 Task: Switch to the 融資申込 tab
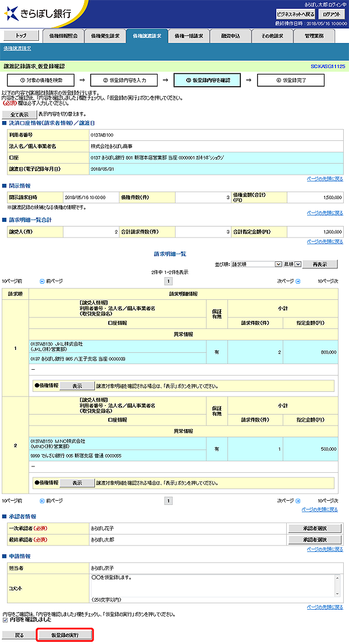(x=230, y=36)
